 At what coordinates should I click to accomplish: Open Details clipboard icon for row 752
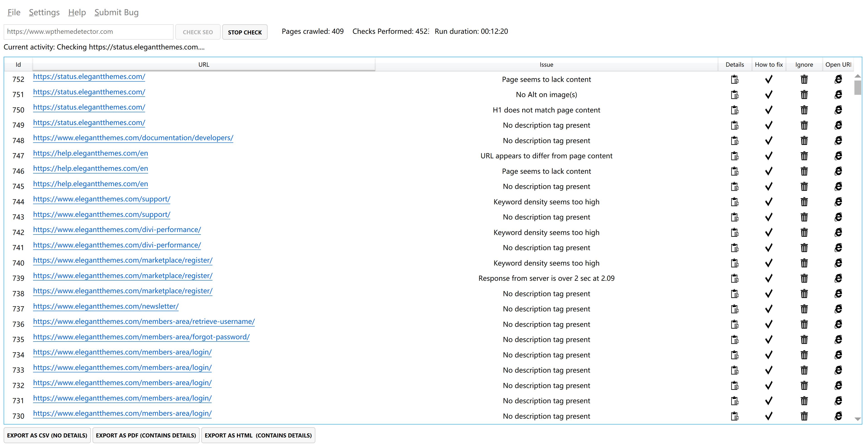click(x=735, y=80)
